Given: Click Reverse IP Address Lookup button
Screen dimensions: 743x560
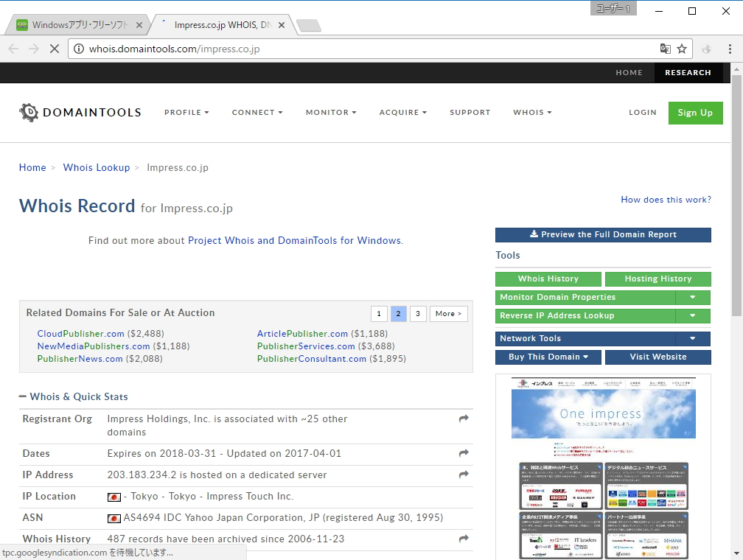Looking at the screenshot, I should coord(586,315).
